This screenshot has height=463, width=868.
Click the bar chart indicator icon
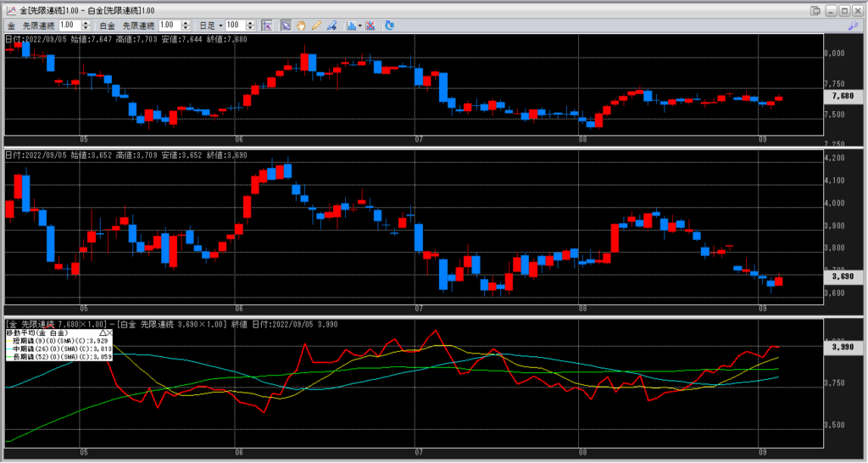tap(350, 25)
